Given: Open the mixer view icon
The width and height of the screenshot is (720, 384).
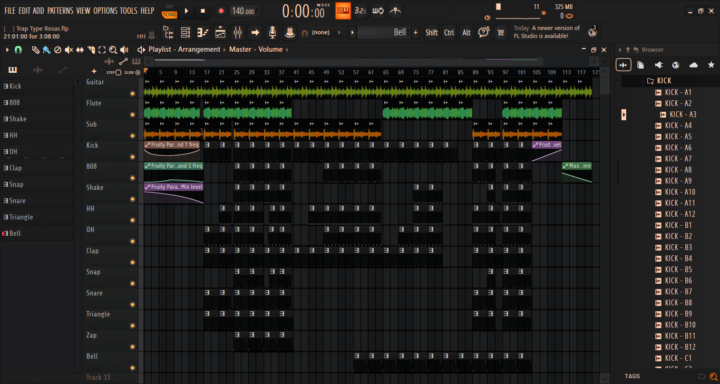Looking at the screenshot, I should point(238,33).
